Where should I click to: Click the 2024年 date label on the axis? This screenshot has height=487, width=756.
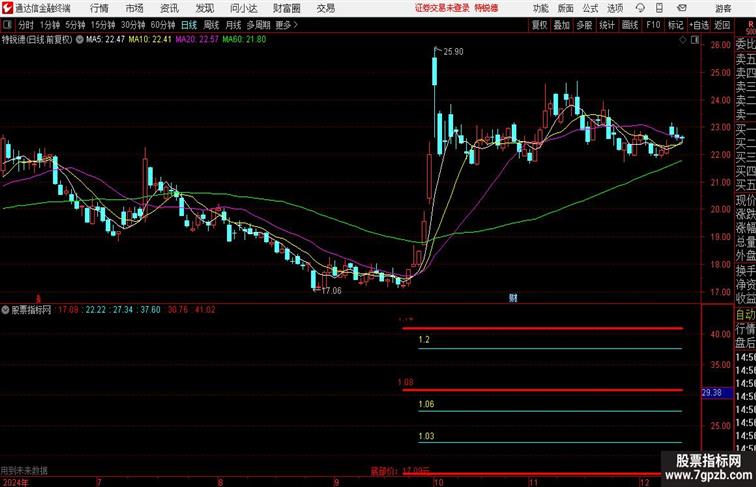tap(15, 482)
